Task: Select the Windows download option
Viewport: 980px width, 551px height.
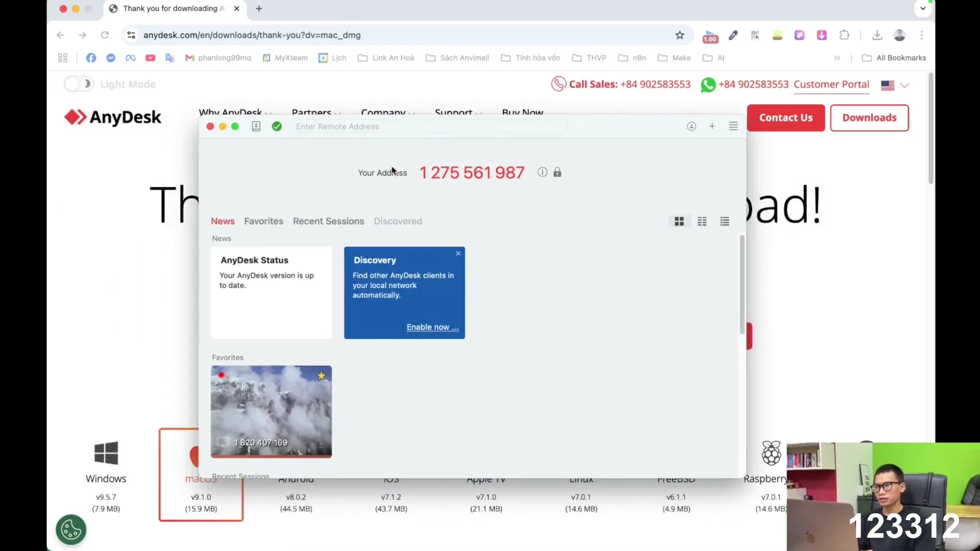Action: [x=106, y=477]
